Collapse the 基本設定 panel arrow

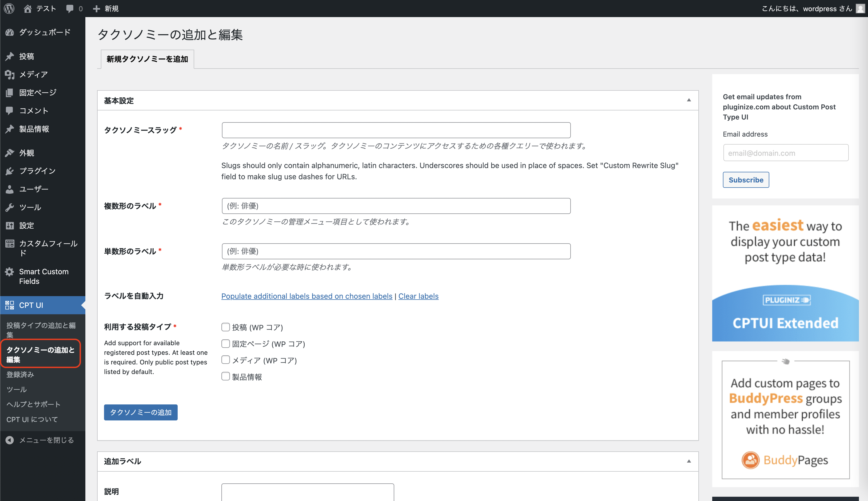[688, 100]
